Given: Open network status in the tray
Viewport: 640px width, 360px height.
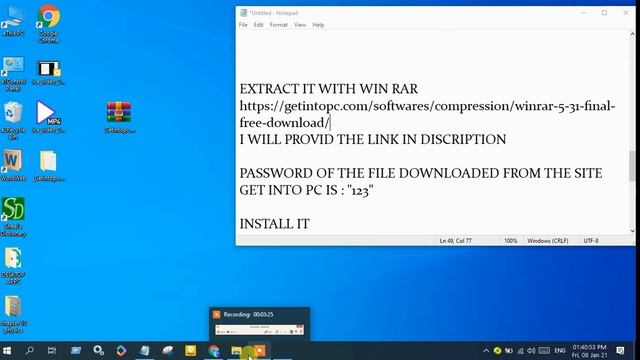Looking at the screenshot, I should coord(520,351).
